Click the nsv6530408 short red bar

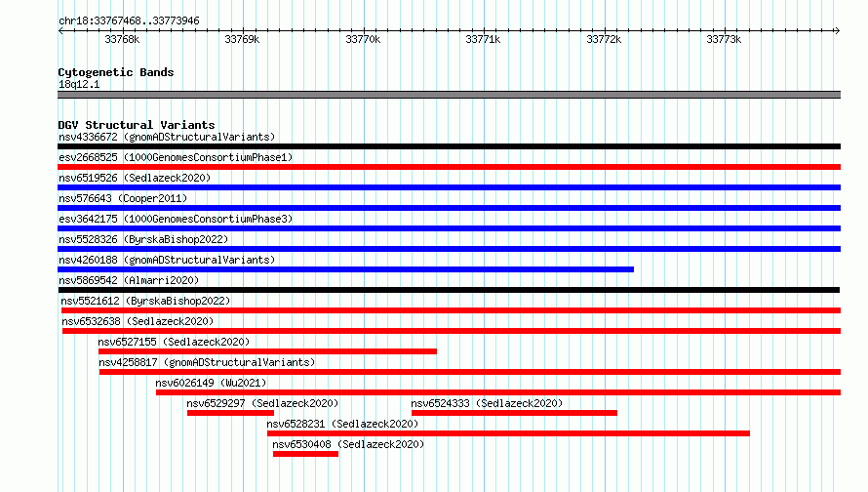[305, 454]
